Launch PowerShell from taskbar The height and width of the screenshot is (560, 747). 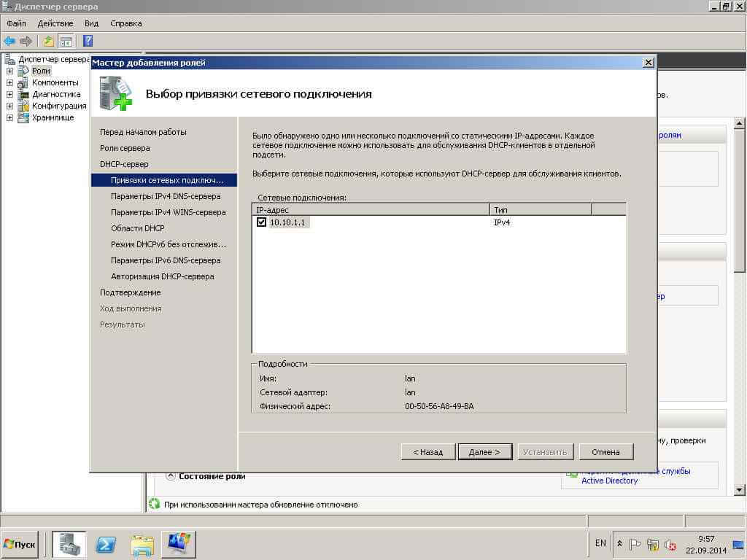[x=106, y=544]
